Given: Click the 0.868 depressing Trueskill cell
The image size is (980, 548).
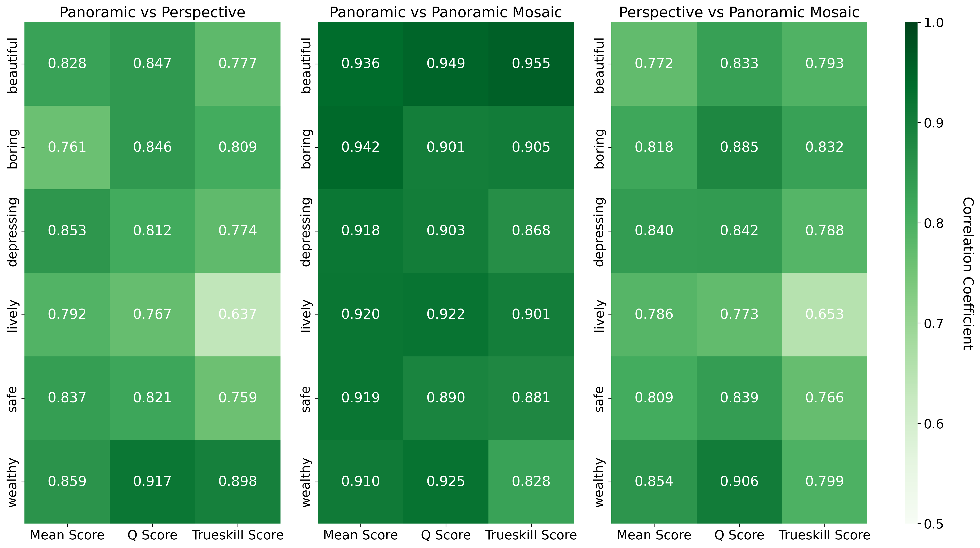Looking at the screenshot, I should [x=531, y=231].
